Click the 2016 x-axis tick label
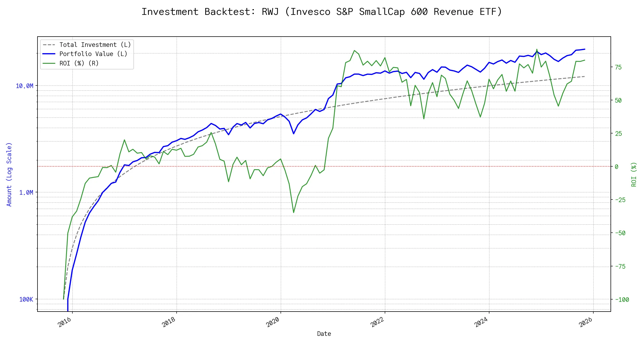The image size is (644, 343). [x=64, y=322]
